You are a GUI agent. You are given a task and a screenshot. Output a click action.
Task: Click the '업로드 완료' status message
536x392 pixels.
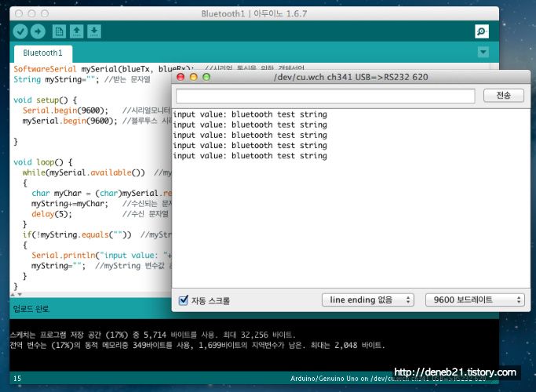[x=31, y=309]
